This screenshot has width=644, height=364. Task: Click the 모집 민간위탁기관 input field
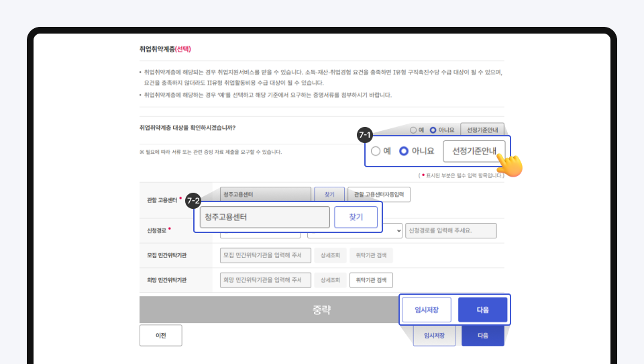(265, 255)
